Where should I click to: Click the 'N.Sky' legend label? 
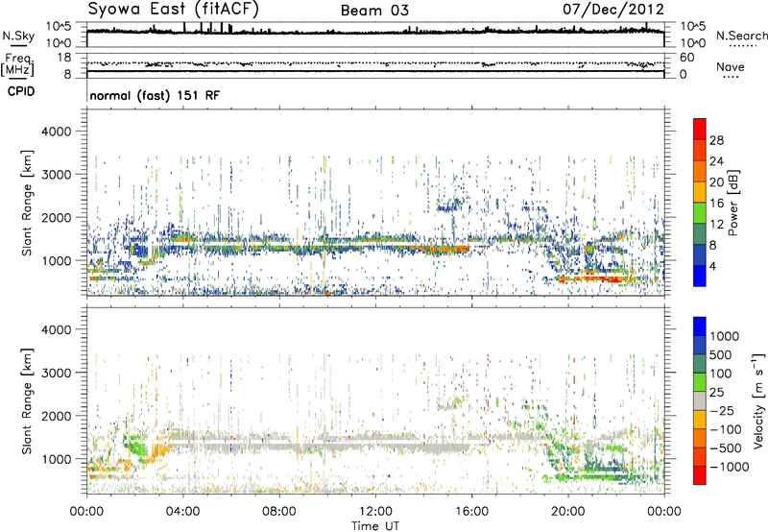pos(18,36)
